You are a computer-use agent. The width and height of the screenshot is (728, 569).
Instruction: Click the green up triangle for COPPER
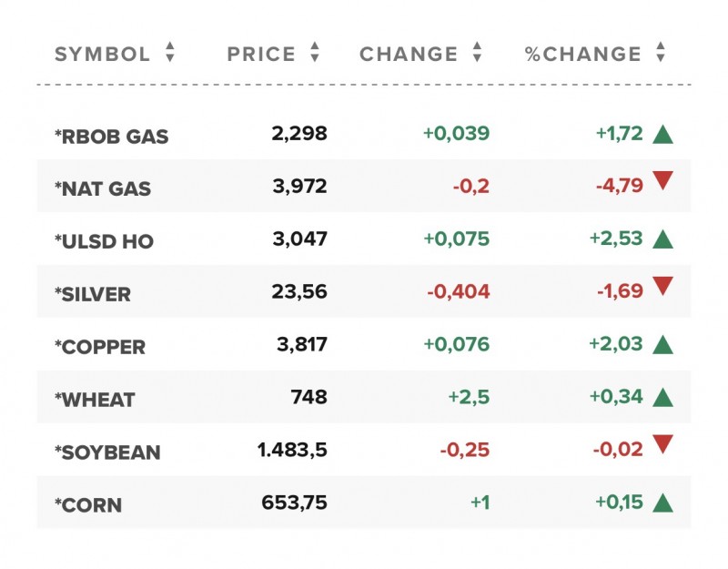663,346
